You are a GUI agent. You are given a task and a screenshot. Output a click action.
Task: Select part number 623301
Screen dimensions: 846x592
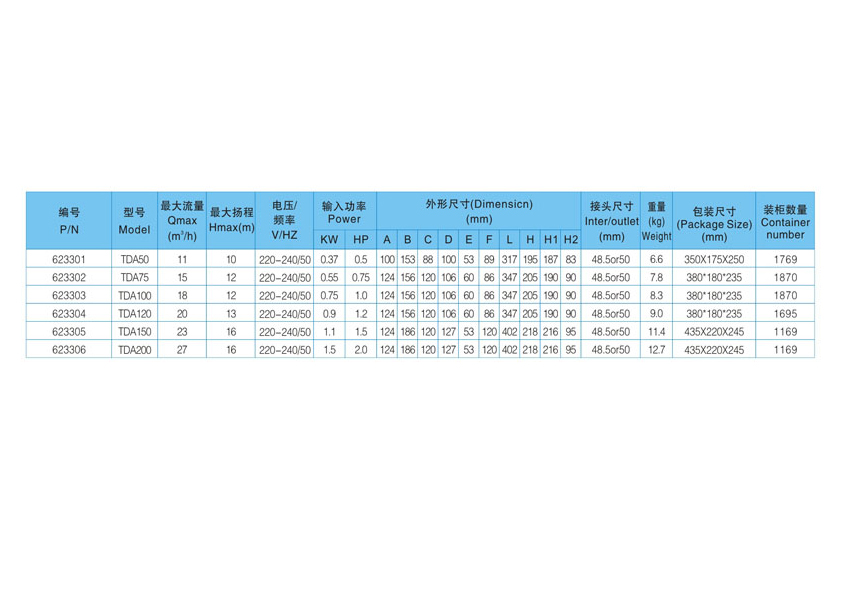point(69,260)
